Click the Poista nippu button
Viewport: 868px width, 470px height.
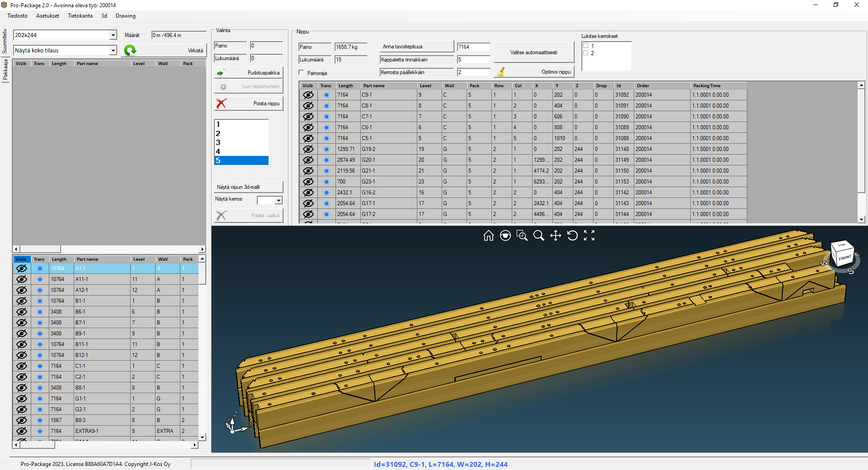coord(249,103)
